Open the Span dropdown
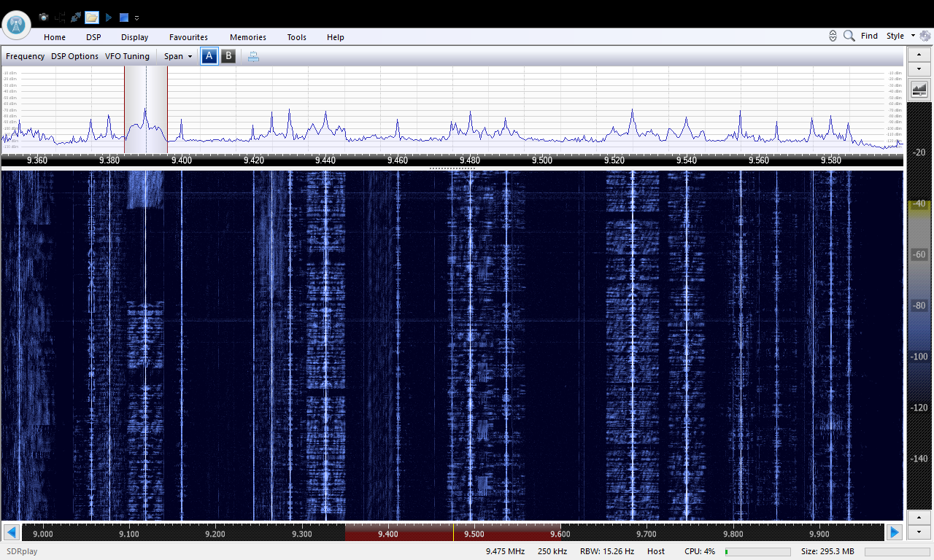 (x=177, y=56)
